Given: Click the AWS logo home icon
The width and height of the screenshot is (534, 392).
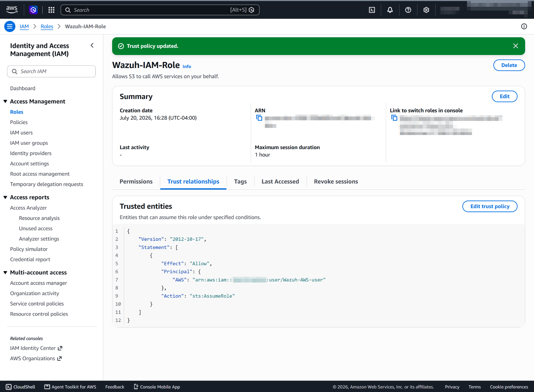Looking at the screenshot, I should pos(12,10).
